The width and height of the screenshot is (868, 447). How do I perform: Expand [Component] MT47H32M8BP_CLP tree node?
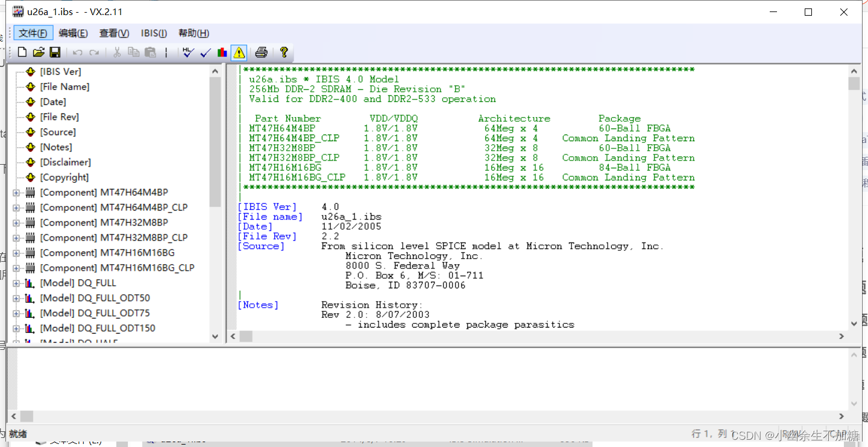coord(16,238)
